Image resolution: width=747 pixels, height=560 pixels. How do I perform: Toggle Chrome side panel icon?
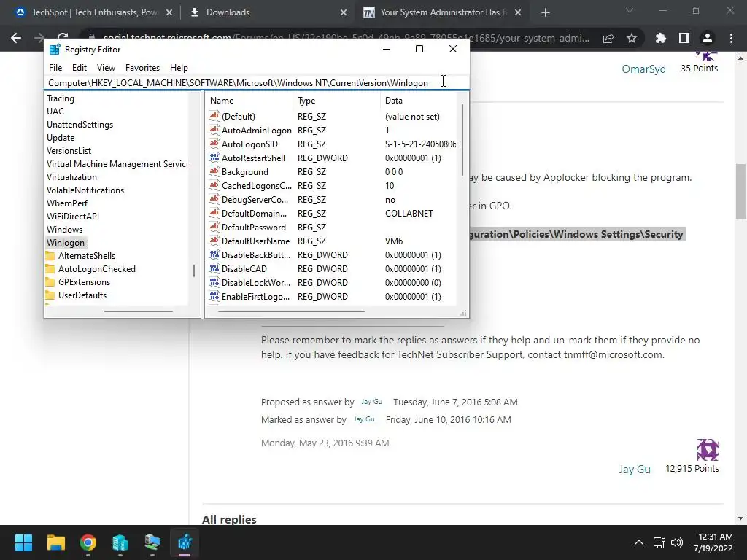click(684, 38)
